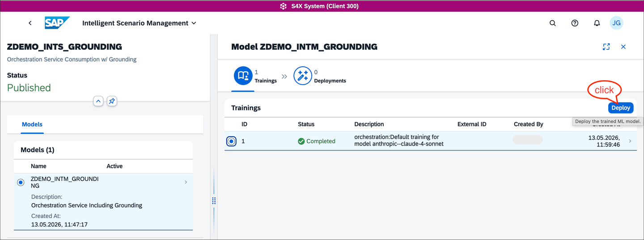This screenshot has width=644, height=240.
Task: Click the green Completed check icon
Action: pos(301,141)
